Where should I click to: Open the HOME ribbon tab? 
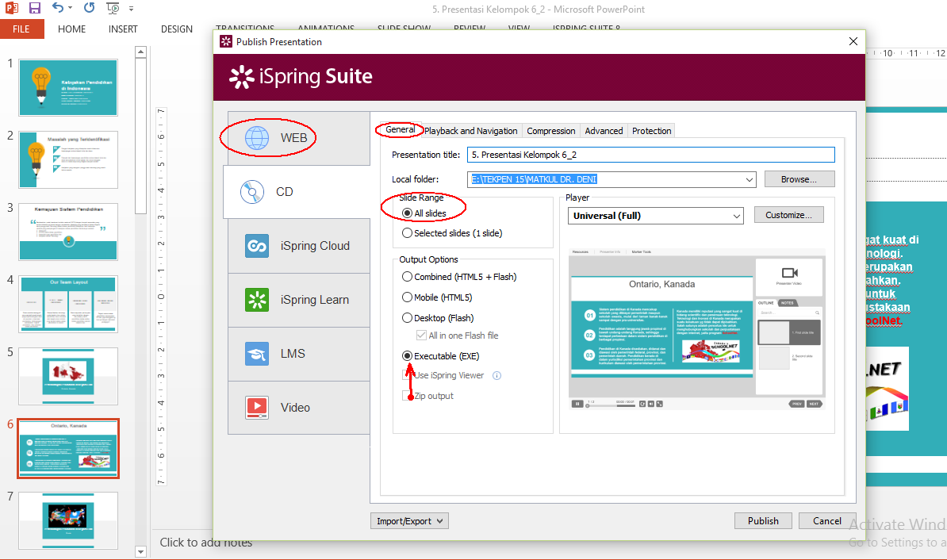(72, 29)
